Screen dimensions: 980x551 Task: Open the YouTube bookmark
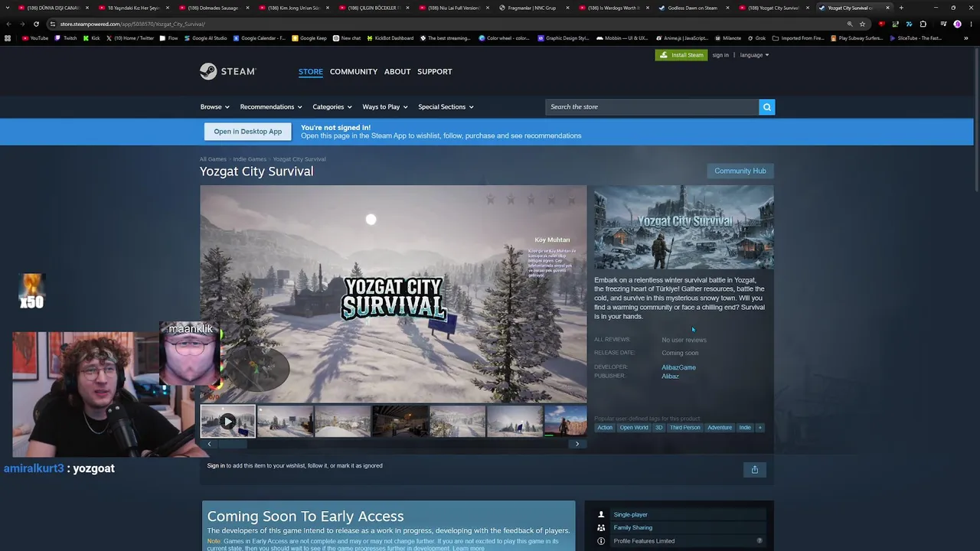pos(35,38)
